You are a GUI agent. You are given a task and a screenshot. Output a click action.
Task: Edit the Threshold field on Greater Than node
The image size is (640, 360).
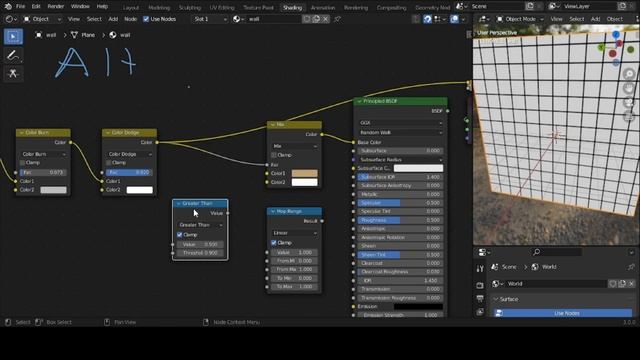[x=200, y=253]
